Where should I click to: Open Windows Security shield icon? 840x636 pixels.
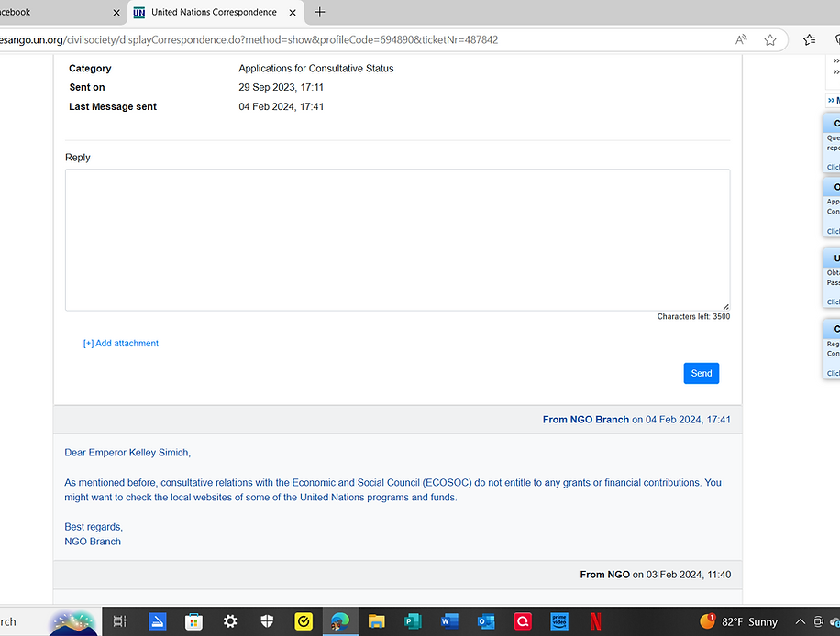click(267, 621)
